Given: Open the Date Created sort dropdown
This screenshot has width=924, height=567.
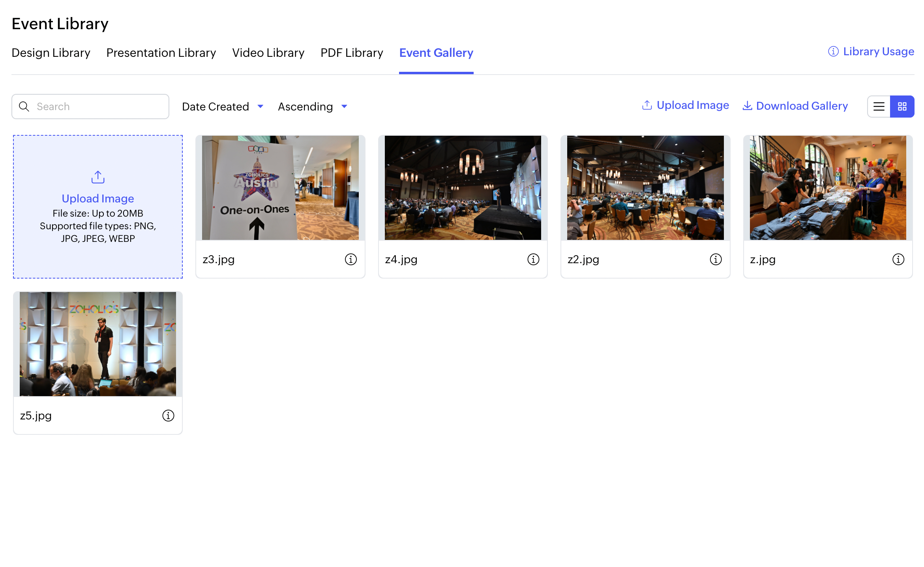Looking at the screenshot, I should 223,107.
